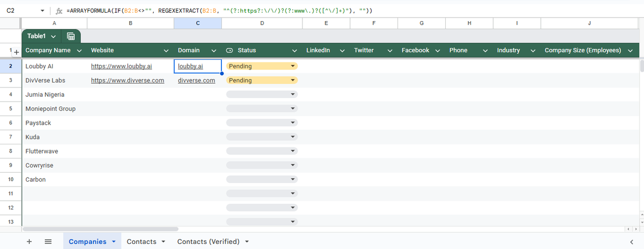644x249 pixels.
Task: Open Status column header dropdown
Action: coord(295,50)
